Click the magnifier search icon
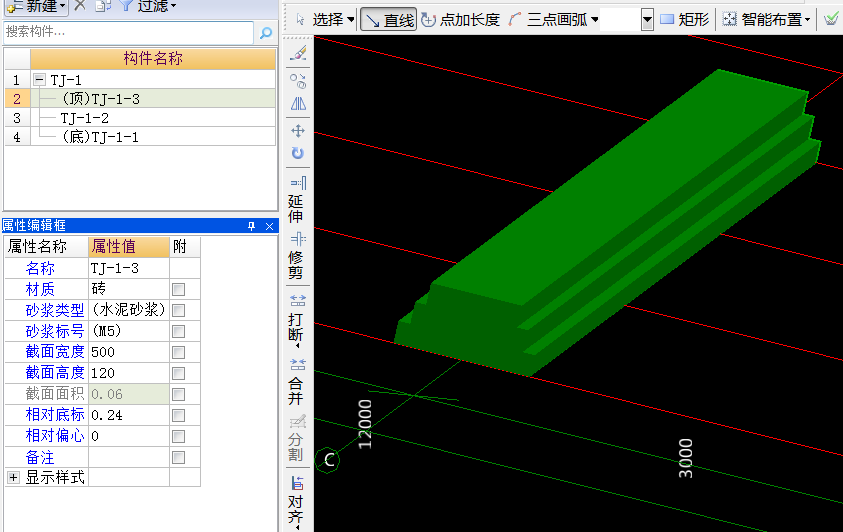 (x=266, y=33)
